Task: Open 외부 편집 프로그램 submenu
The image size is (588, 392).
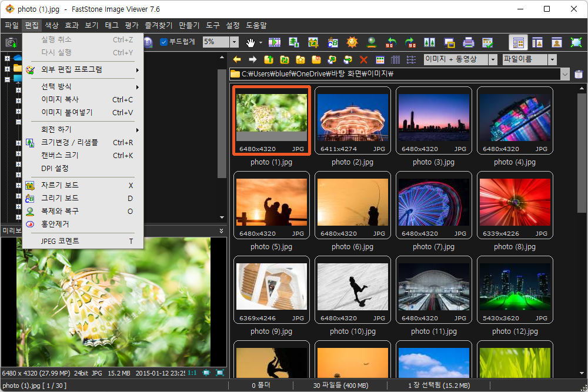Action: [x=83, y=70]
